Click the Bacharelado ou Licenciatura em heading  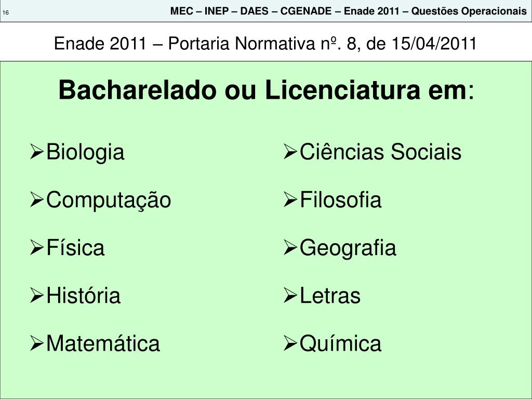click(x=266, y=90)
